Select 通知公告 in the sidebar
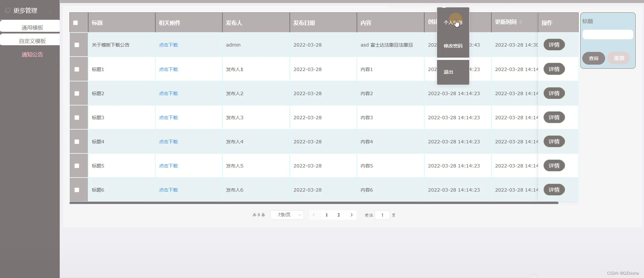Screen dimensions: 644x278 coord(32,54)
